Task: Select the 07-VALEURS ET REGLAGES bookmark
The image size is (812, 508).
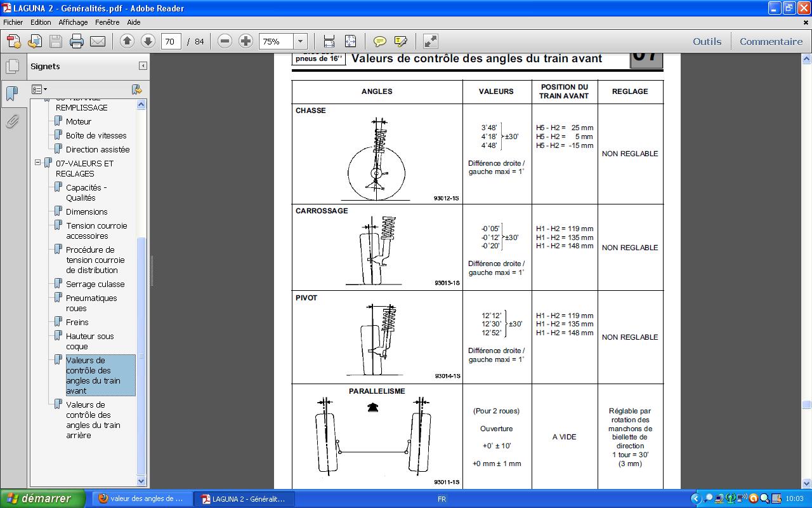Action: [84, 168]
